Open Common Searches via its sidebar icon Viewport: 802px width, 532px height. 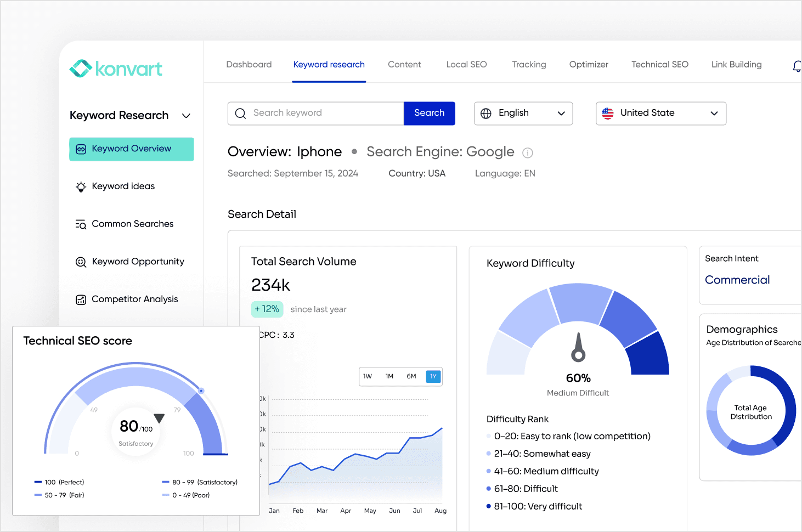coord(81,224)
